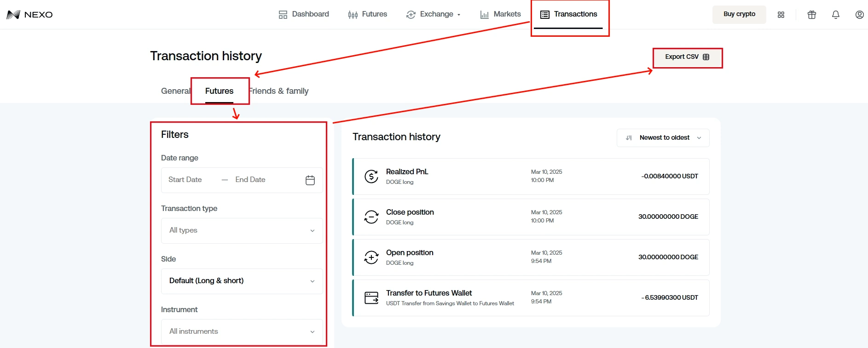Open the Exchange menu
This screenshot has width=868, height=348.
433,14
